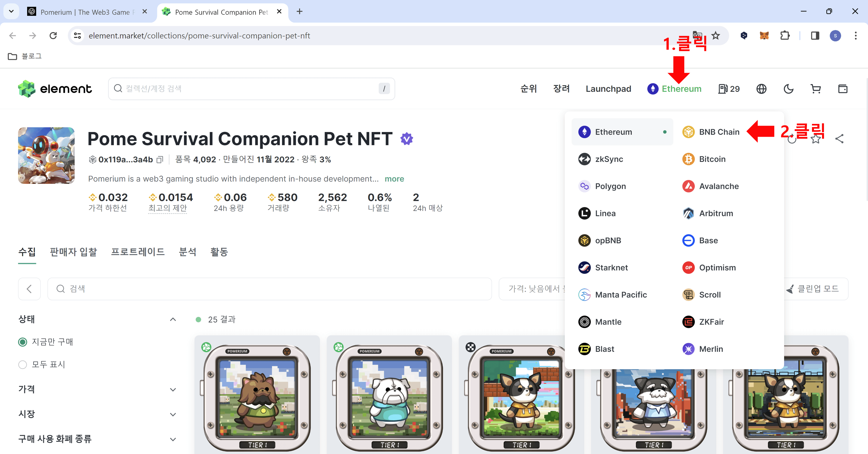868x454 pixels.
Task: Open the shopping cart icon
Action: (816, 89)
